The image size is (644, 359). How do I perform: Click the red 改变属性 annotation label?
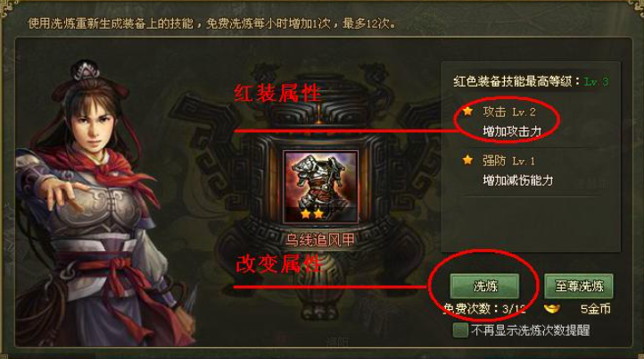(279, 264)
